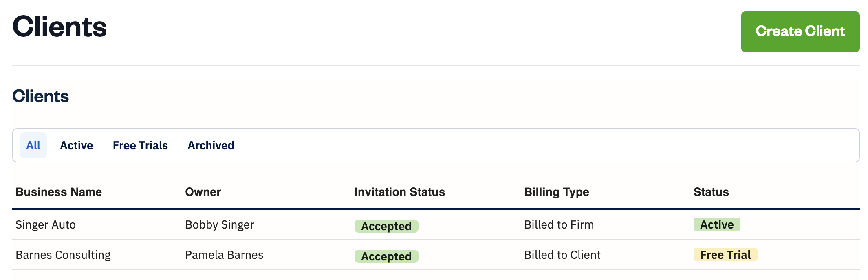Click owner name Pamela Barnes

pyautogui.click(x=224, y=255)
